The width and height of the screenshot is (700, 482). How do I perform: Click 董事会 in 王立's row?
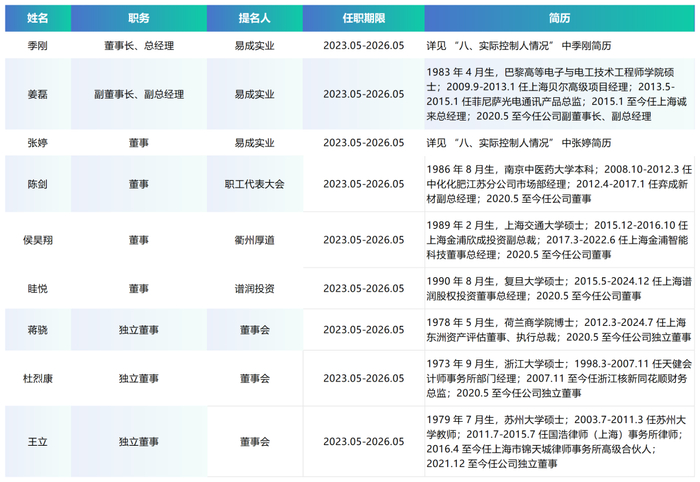tap(254, 442)
